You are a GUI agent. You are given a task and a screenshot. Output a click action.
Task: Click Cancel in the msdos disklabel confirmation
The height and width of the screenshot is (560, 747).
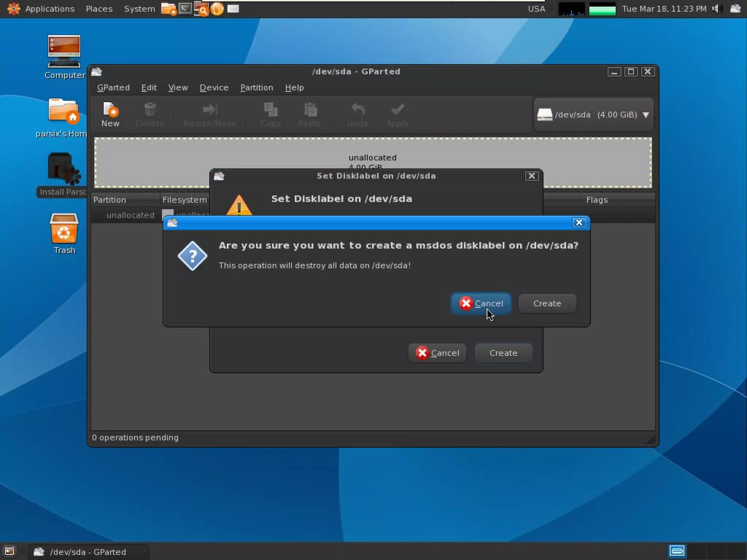(481, 303)
